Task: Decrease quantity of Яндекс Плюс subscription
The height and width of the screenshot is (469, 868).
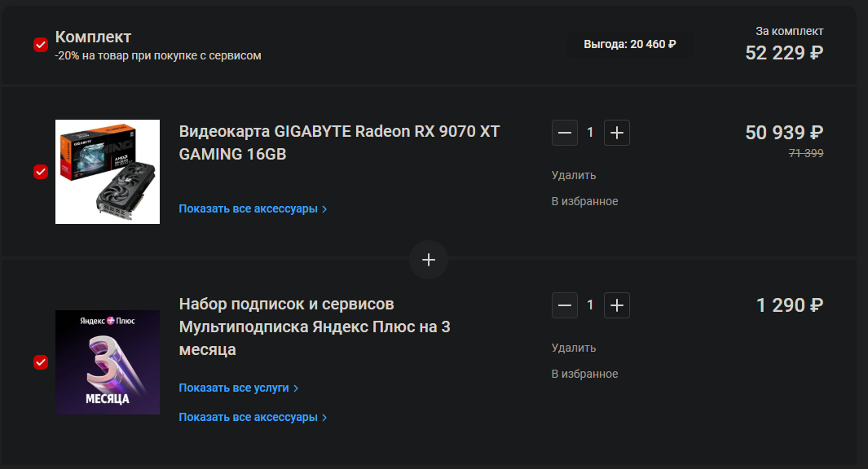Action: [565, 305]
